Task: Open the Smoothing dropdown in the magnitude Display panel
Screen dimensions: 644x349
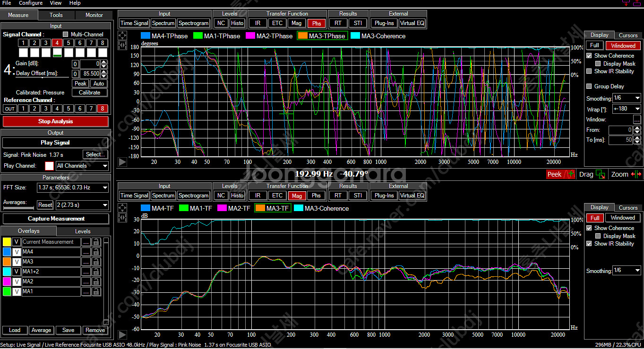Action: pyautogui.click(x=627, y=271)
